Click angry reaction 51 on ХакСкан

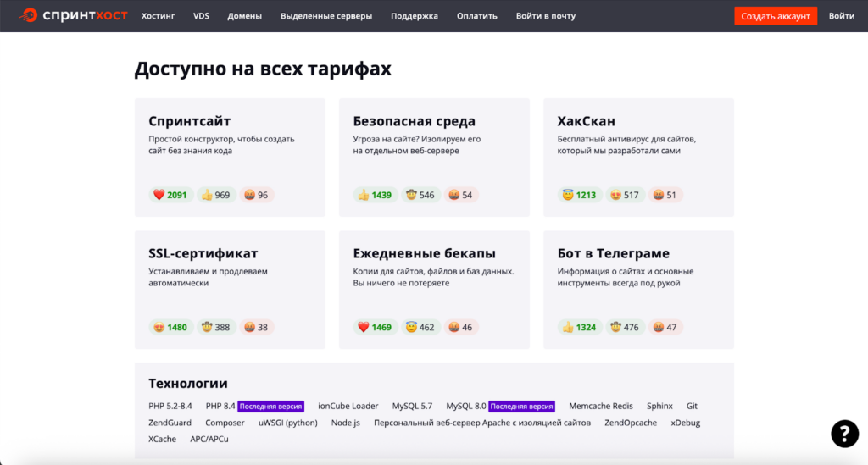tap(665, 195)
